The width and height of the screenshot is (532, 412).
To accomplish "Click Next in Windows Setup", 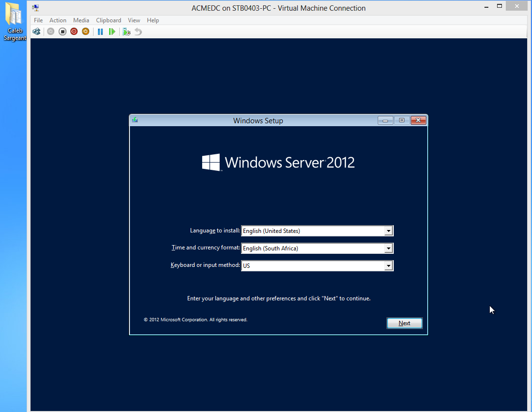I will tap(404, 323).
